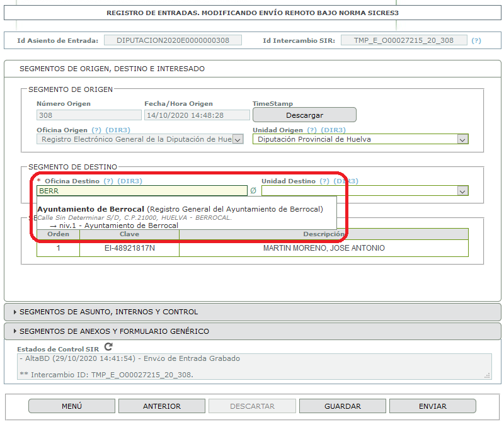Click the resize grip of the status log
This screenshot has width=504, height=422.
coord(487,375)
